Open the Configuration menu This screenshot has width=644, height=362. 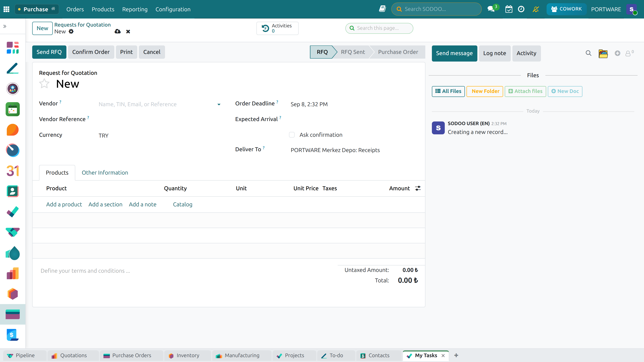[x=173, y=9]
